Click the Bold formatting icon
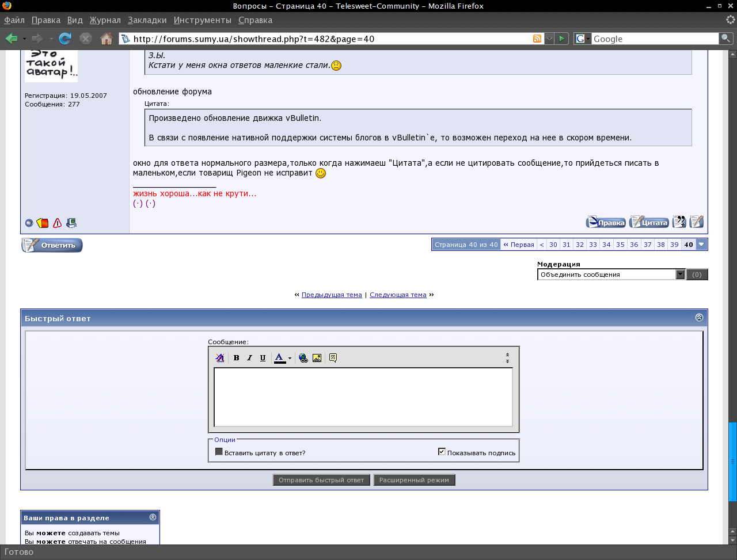The width and height of the screenshot is (737, 560). 236,358
